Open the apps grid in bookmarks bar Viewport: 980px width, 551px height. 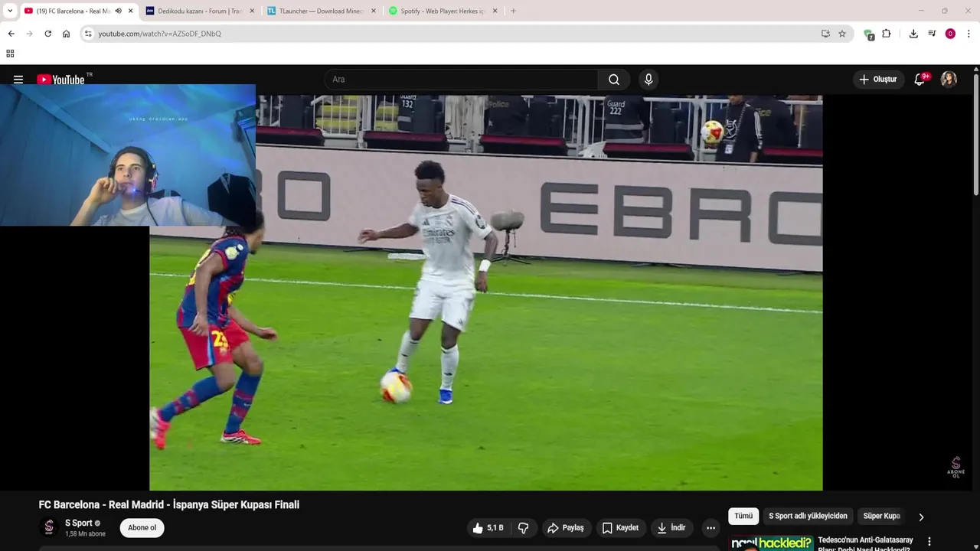point(10,54)
